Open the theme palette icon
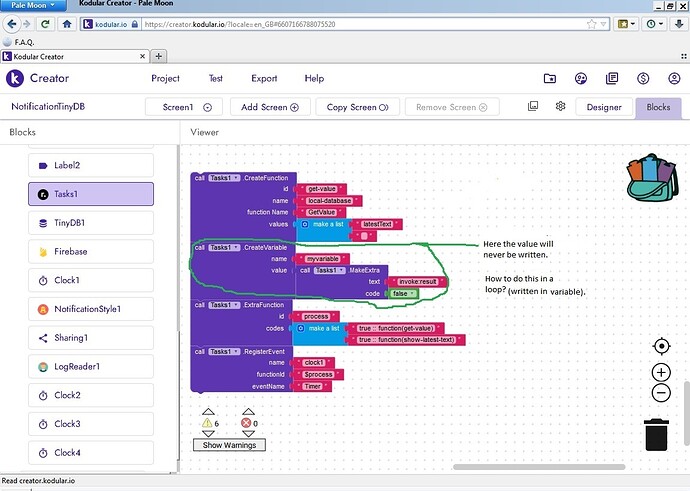 click(x=581, y=79)
